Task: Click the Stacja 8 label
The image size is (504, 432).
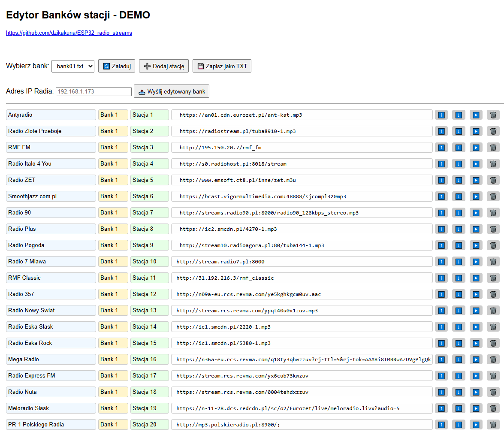Action: (x=149, y=229)
